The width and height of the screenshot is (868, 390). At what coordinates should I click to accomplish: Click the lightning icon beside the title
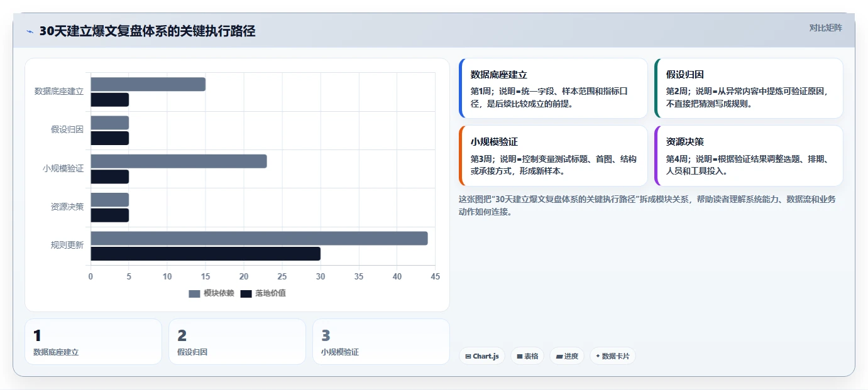[x=30, y=31]
